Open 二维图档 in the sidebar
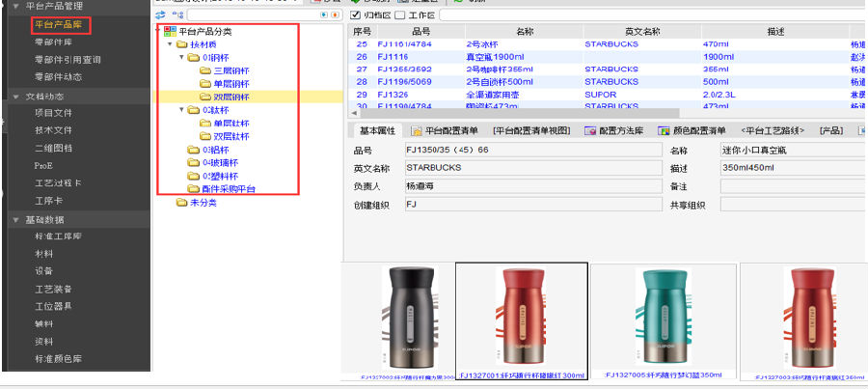 click(x=53, y=149)
